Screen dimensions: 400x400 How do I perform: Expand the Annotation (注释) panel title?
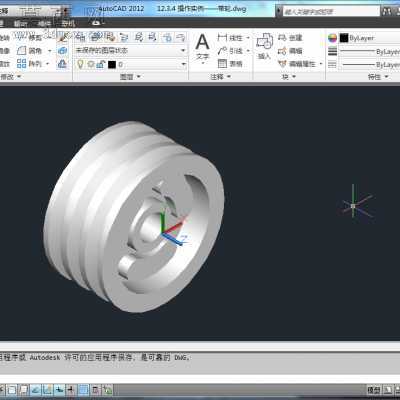pyautogui.click(x=220, y=77)
